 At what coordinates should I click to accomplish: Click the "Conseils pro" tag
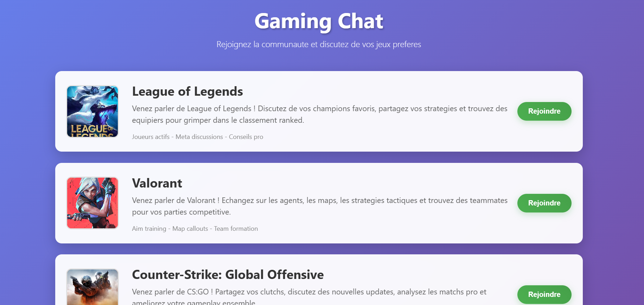coord(246,137)
